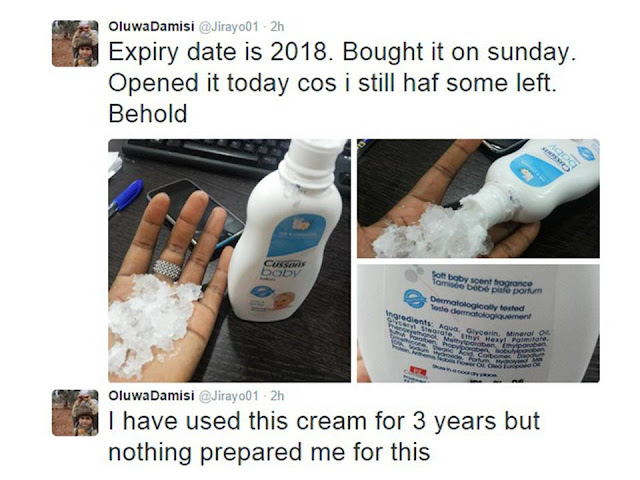This screenshot has height=480, width=640.
Task: Click the blue pen in the left photo
Action: click(125, 197)
